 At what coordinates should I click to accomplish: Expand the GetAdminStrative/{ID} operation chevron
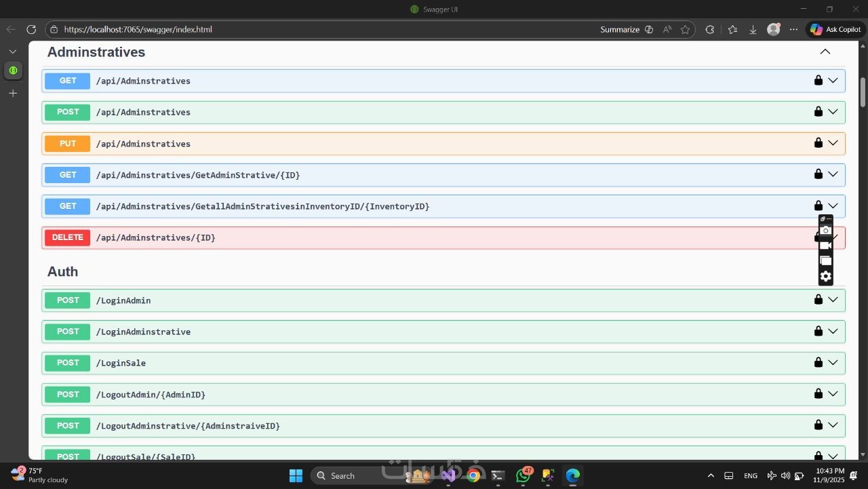point(833,174)
